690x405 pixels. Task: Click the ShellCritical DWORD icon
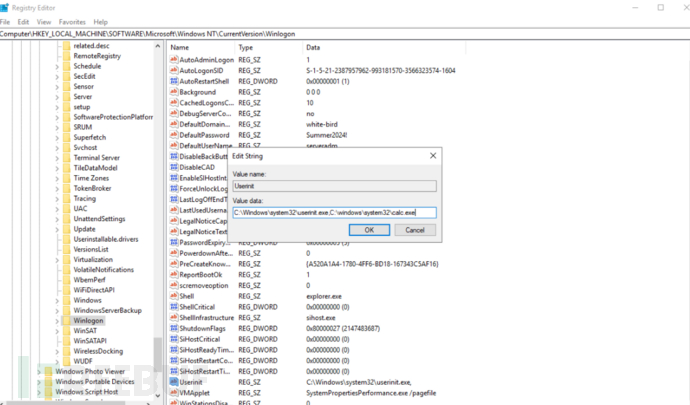click(174, 307)
